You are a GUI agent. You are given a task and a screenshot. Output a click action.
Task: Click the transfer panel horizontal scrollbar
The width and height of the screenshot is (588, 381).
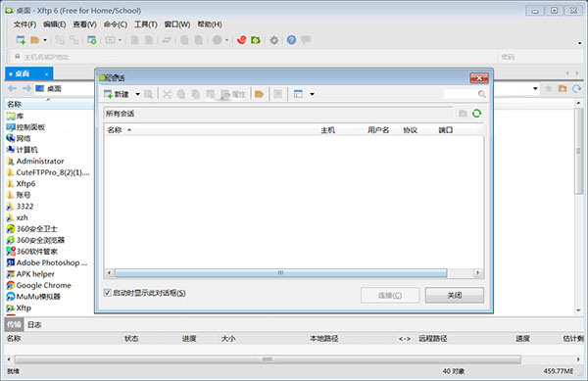tap(268, 359)
